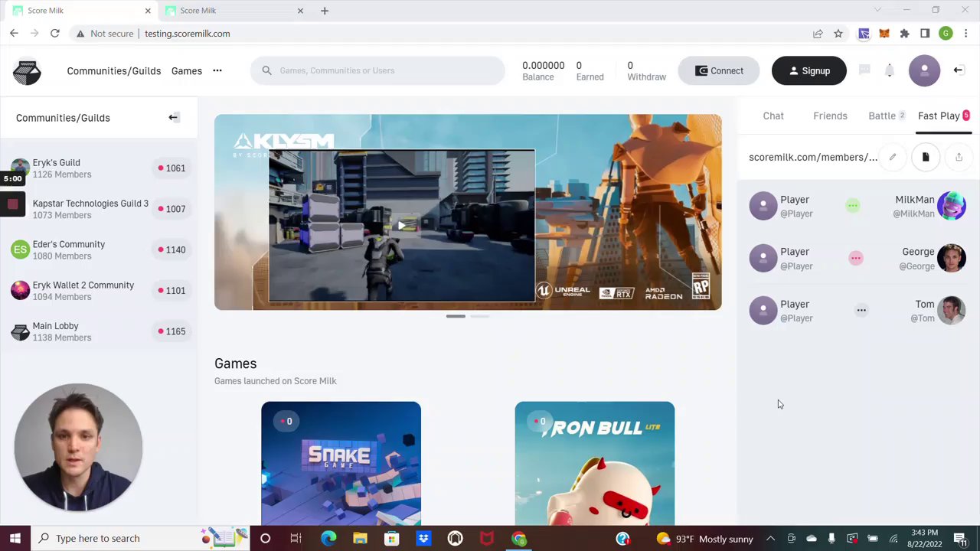Open Games in top navigation
Screen dimensions: 980x551
(x=187, y=70)
